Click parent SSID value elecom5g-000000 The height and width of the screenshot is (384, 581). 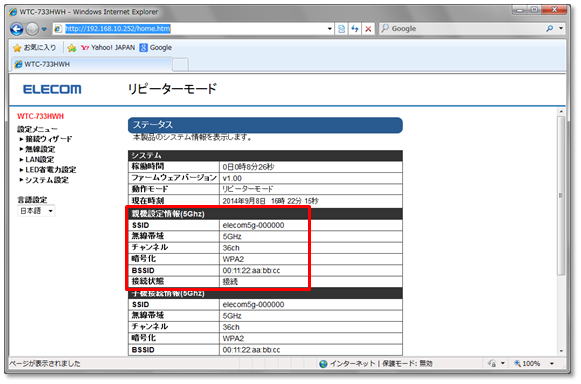coord(253,225)
